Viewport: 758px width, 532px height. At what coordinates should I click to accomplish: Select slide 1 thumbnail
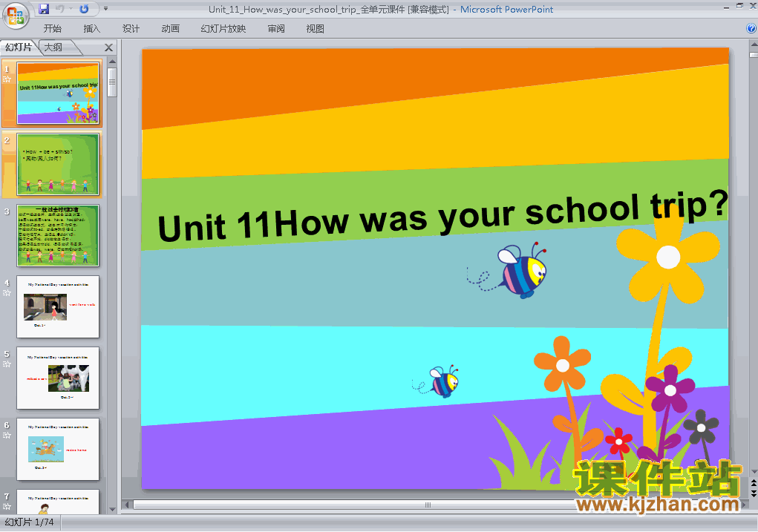57,93
